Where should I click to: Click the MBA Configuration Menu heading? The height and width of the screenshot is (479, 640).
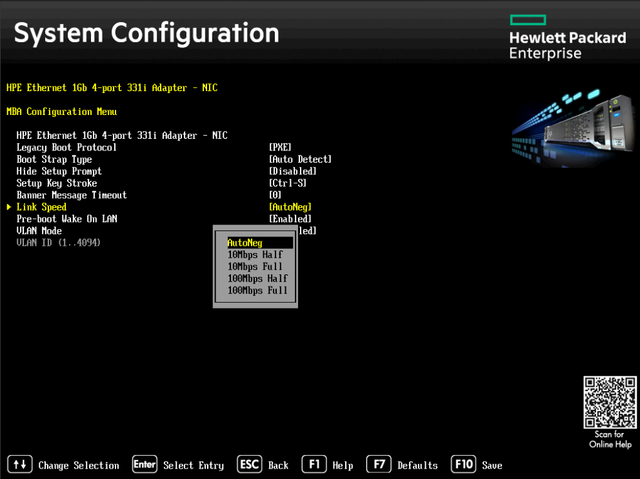(x=62, y=111)
